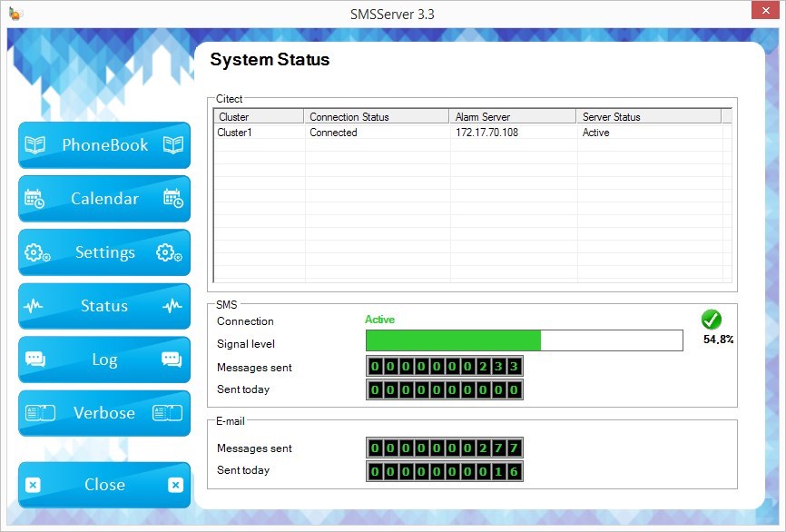Click the gear icon left of Settings

pyautogui.click(x=37, y=253)
